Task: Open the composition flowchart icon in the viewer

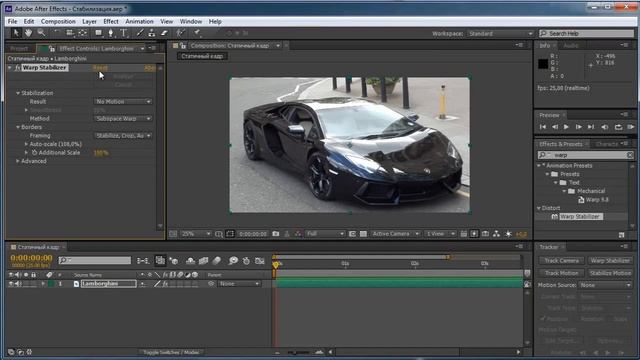Action: click(496, 234)
